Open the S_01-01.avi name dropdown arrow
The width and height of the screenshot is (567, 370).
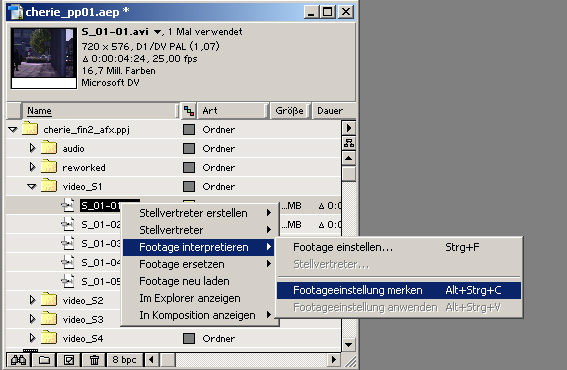(157, 32)
